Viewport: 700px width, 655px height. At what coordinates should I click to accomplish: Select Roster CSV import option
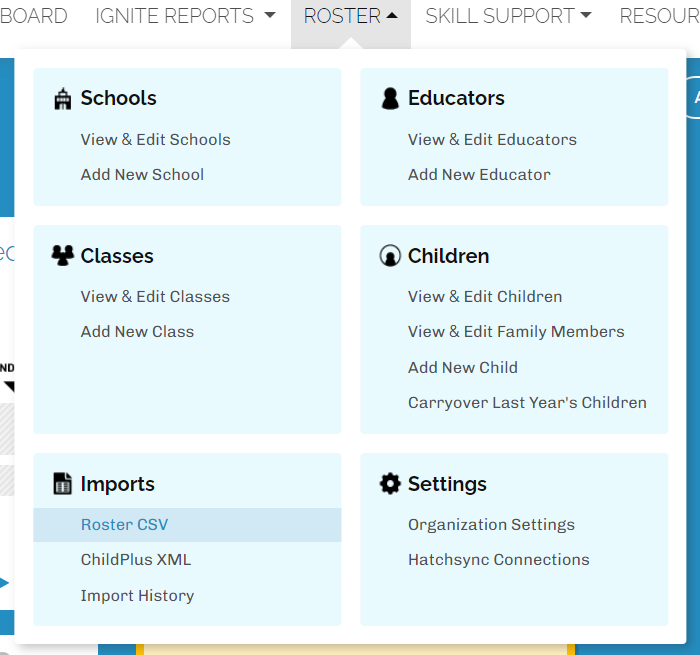[x=125, y=524]
